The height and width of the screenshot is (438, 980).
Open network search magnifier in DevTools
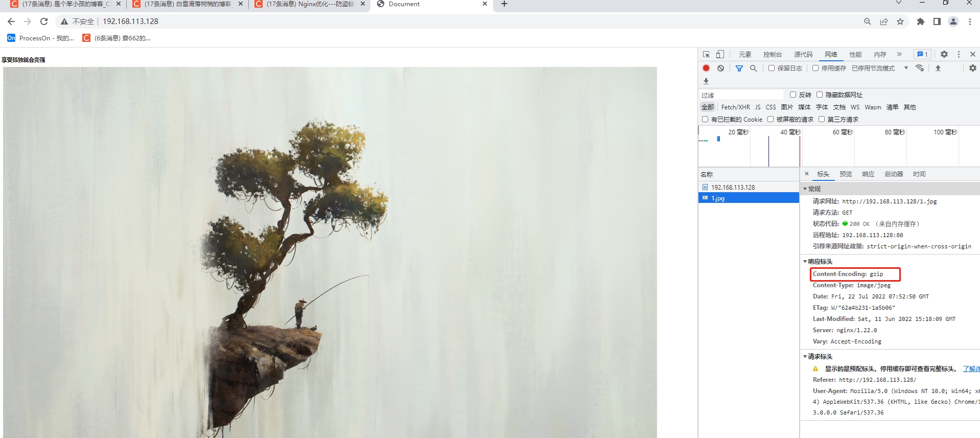point(753,68)
